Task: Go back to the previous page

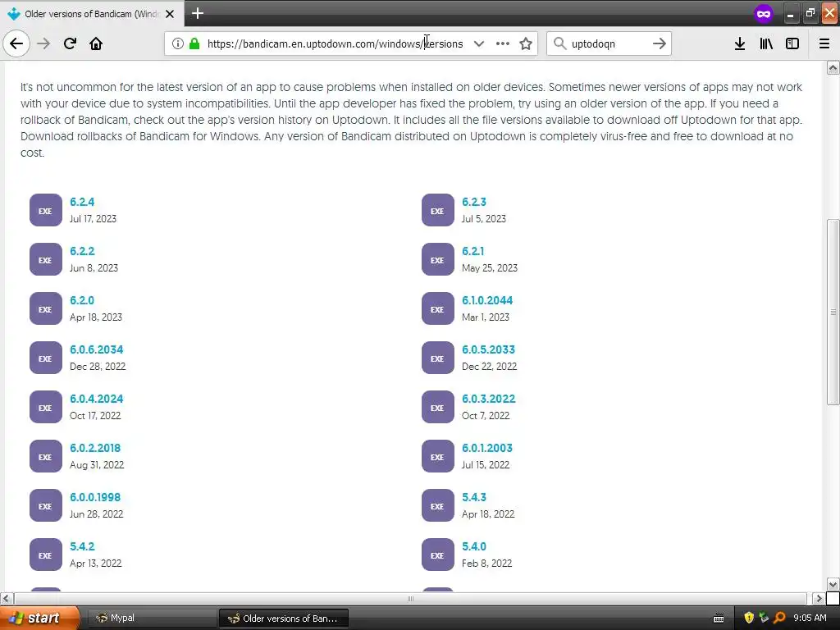Action: [16, 43]
